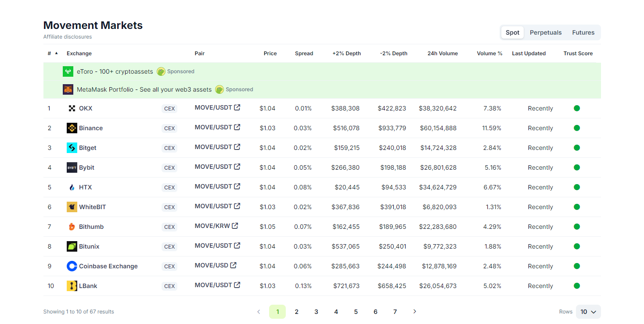Image resolution: width=644 pixels, height=324 pixels.
Task: Select current page 1 button
Action: click(x=277, y=312)
